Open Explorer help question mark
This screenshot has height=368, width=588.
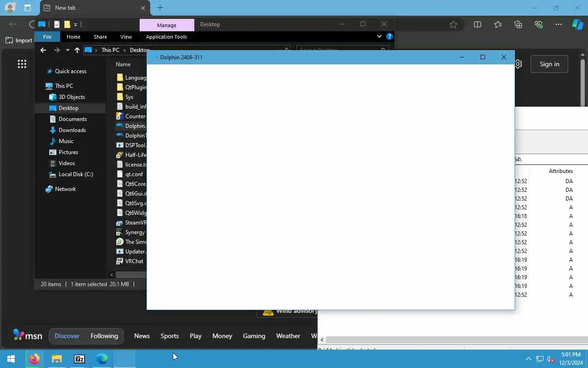pyautogui.click(x=390, y=36)
